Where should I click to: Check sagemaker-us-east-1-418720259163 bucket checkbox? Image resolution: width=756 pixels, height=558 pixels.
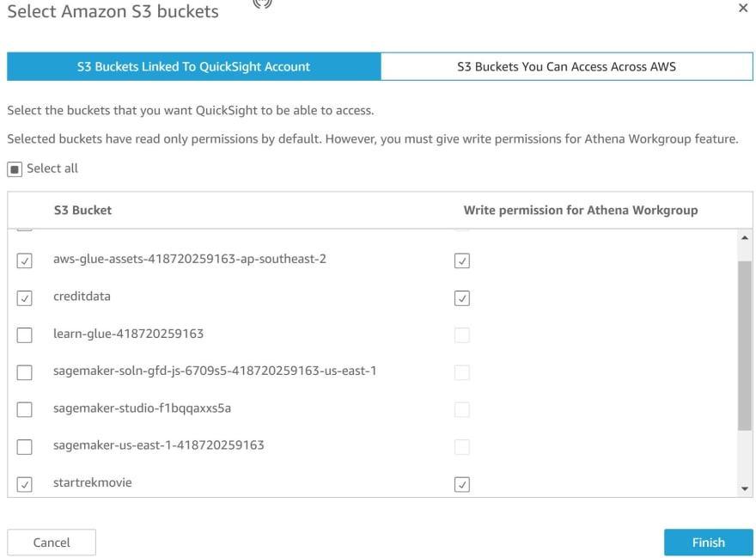(25, 446)
